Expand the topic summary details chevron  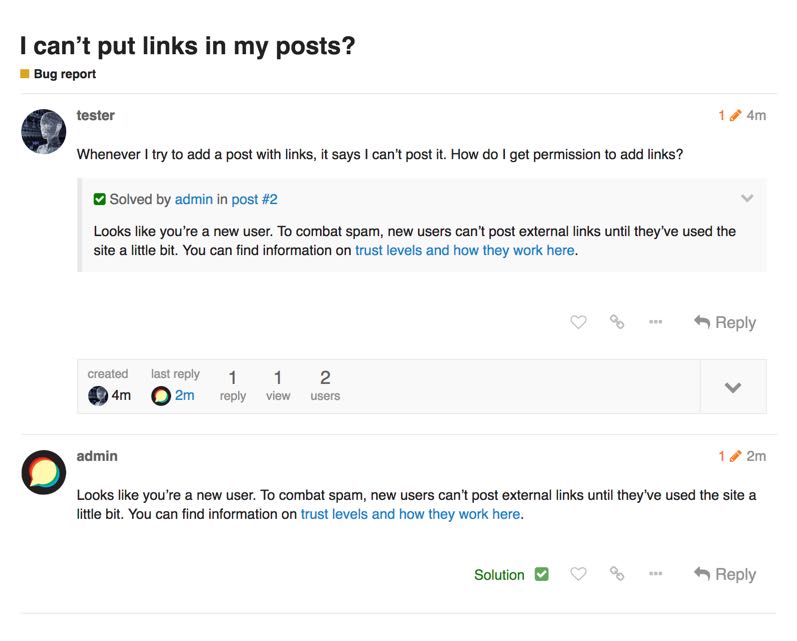(x=732, y=387)
